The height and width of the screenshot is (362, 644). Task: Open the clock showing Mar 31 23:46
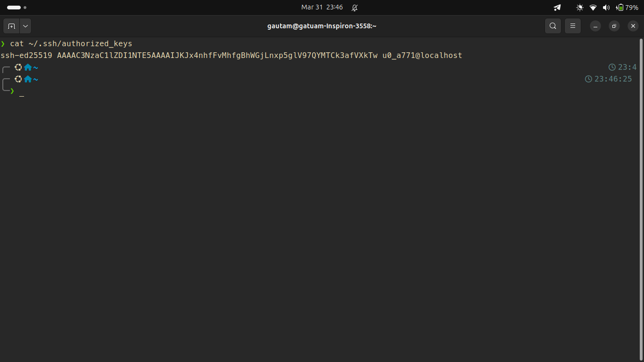pos(322,8)
